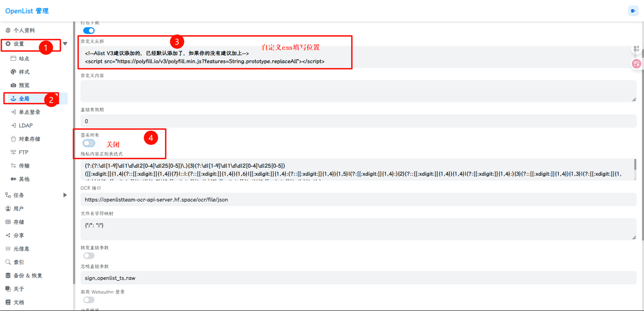This screenshot has height=311, width=644.
Task: Click the 设置 gear icon
Action: click(x=8, y=44)
